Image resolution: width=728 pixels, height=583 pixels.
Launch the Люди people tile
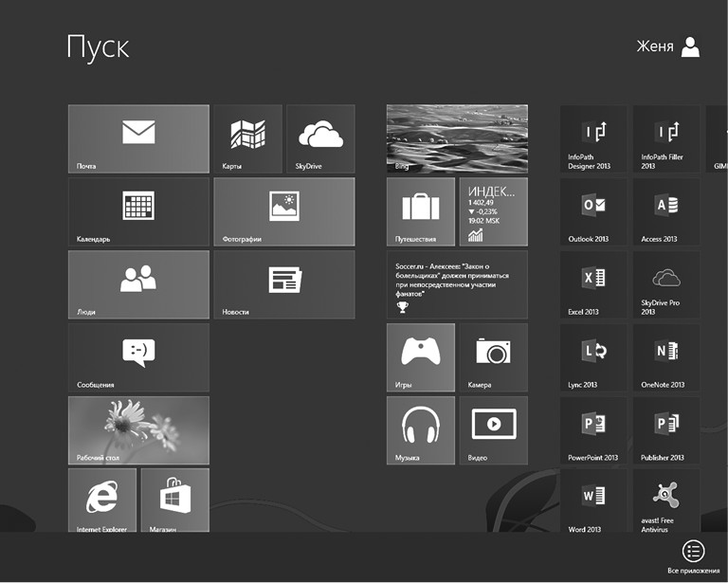pos(138,284)
